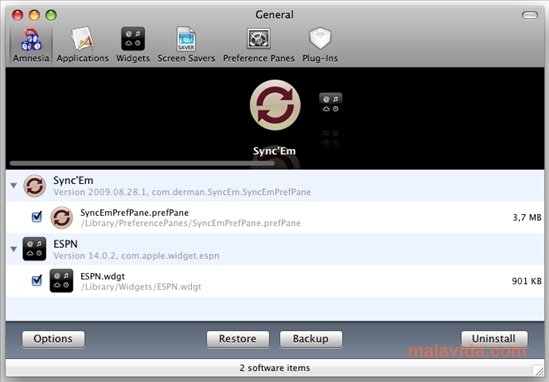The height and width of the screenshot is (382, 549).
Task: Open the Screen Savers section
Action: (x=186, y=45)
